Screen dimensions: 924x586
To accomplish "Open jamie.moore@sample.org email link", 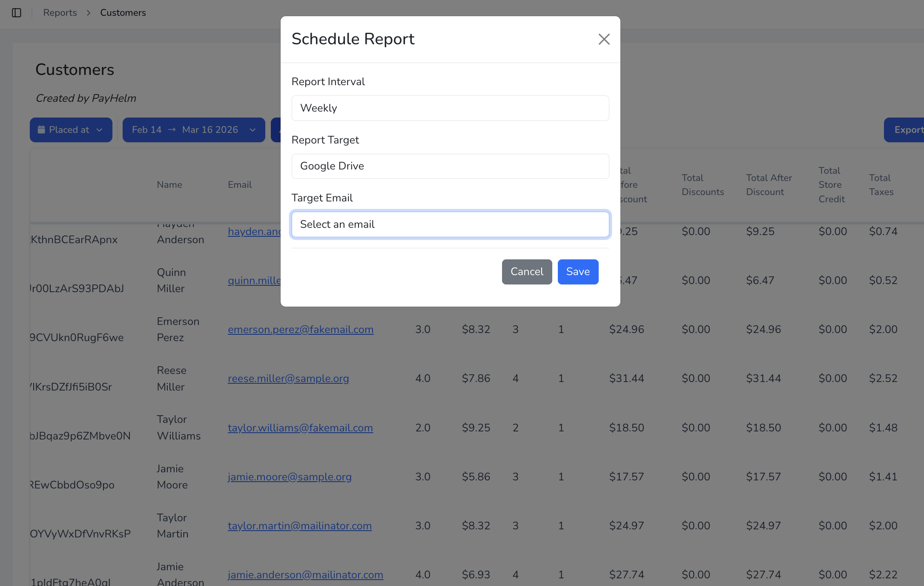I will point(290,477).
